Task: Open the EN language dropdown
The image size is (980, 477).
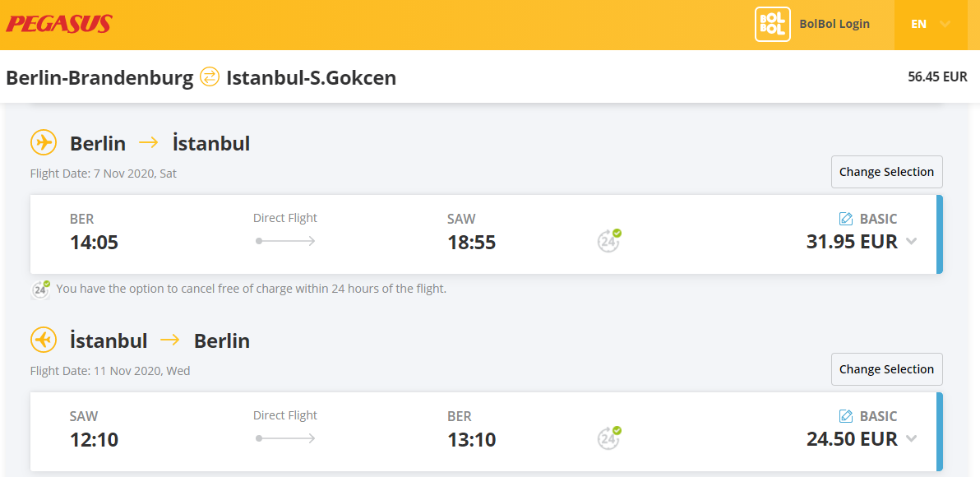Action: (931, 25)
